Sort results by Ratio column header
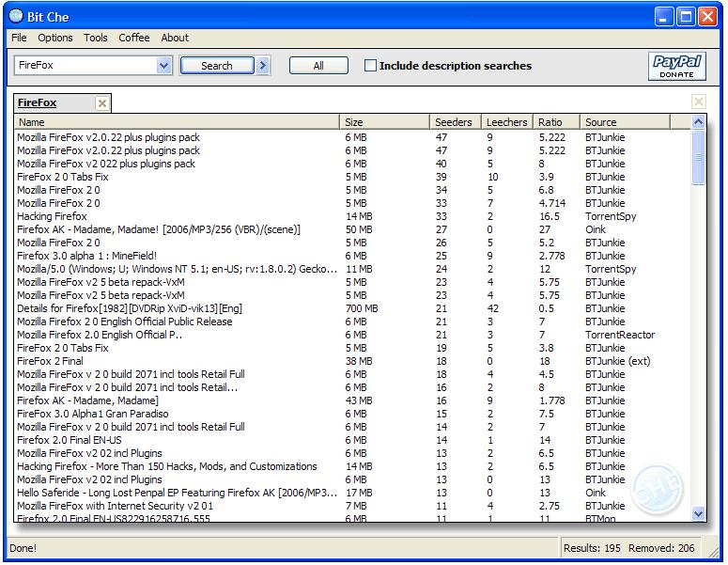The image size is (728, 565). coord(557,122)
